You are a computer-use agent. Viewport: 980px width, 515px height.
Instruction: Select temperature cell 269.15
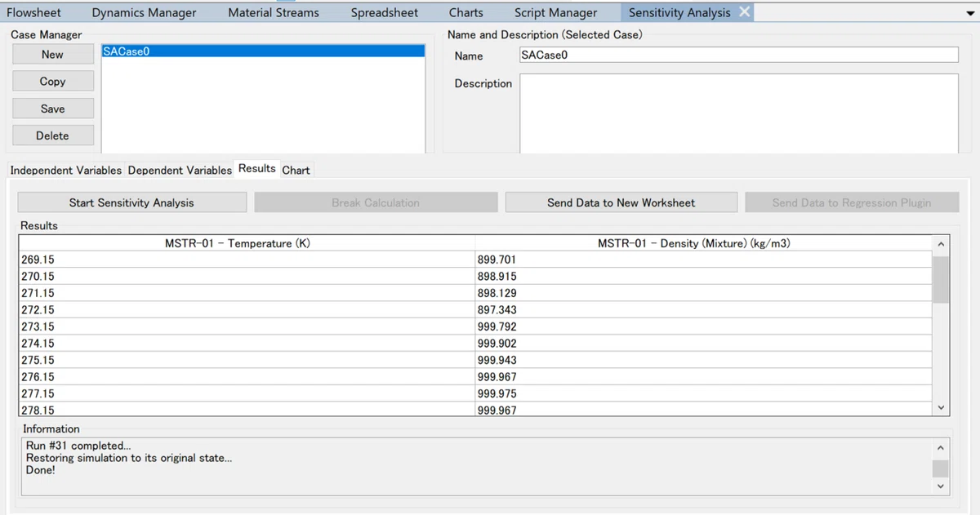[x=247, y=260]
